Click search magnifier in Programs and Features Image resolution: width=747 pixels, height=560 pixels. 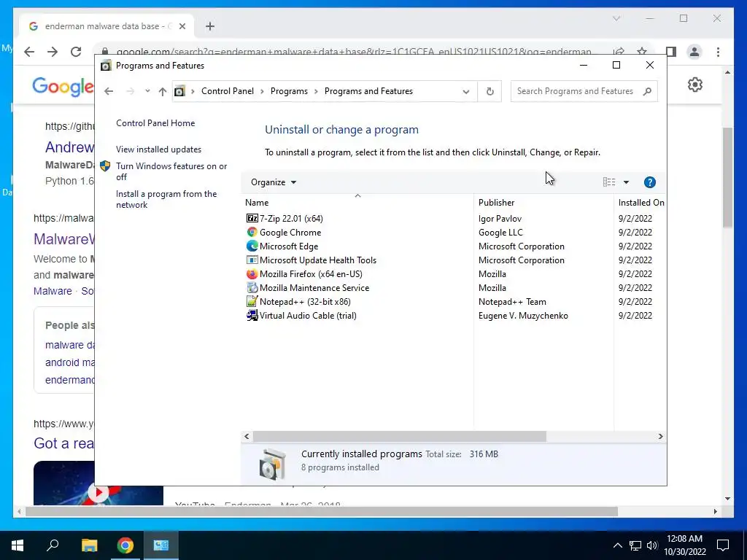[x=647, y=91]
